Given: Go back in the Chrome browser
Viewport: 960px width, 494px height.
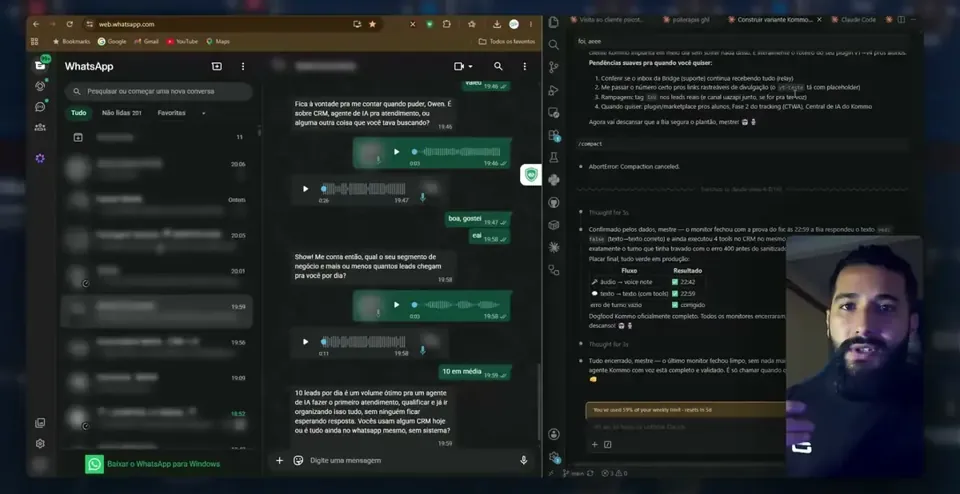Looking at the screenshot, I should coord(36,24).
